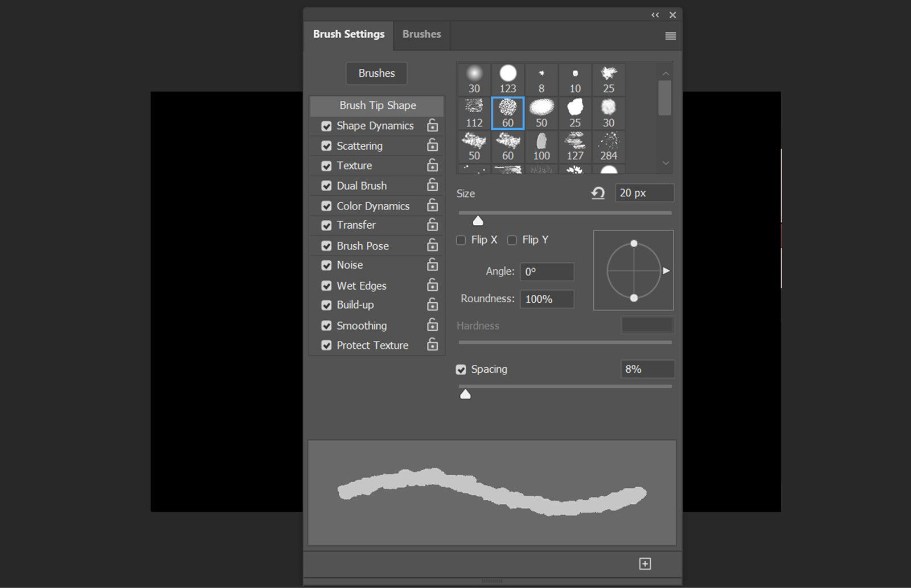Image resolution: width=911 pixels, height=588 pixels.
Task: Lock the Texture setting
Action: (x=433, y=166)
